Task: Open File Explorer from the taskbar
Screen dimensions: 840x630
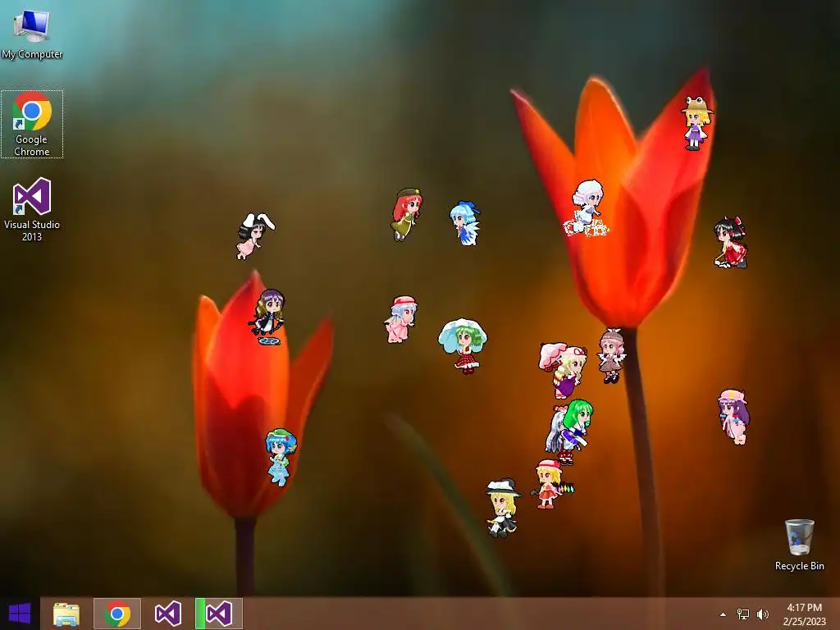Action: tap(66, 614)
